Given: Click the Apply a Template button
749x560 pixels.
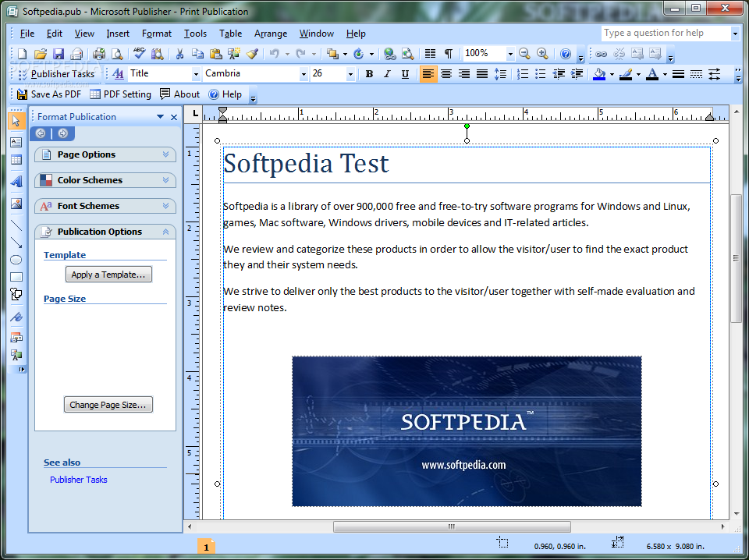Looking at the screenshot, I should 108,275.
